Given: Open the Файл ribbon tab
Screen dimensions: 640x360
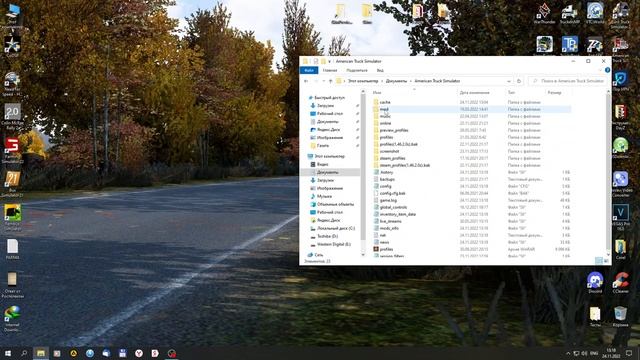Looking at the screenshot, I should pyautogui.click(x=309, y=70).
